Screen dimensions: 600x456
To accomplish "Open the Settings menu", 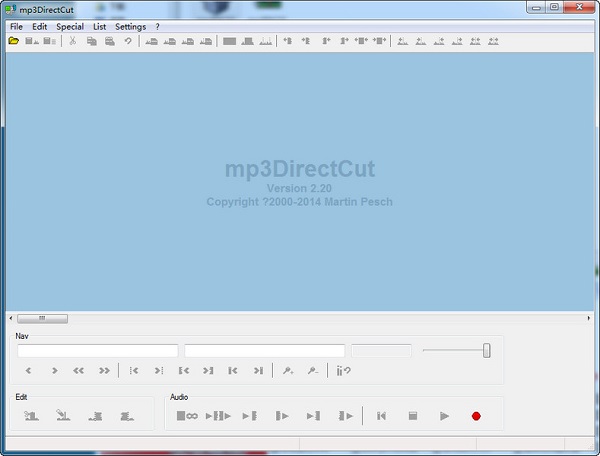I will pyautogui.click(x=130, y=26).
